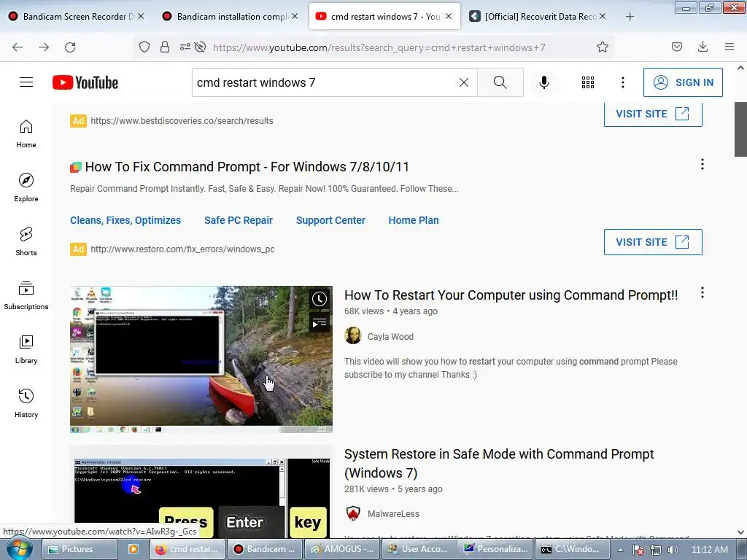Add Cayla Wood video to Watch Later

320,299
